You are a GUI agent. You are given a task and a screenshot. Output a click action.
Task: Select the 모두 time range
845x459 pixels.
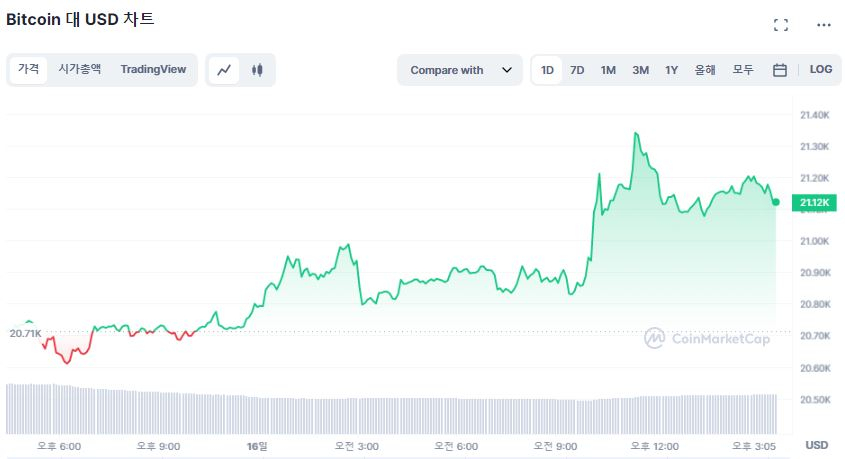pyautogui.click(x=743, y=70)
